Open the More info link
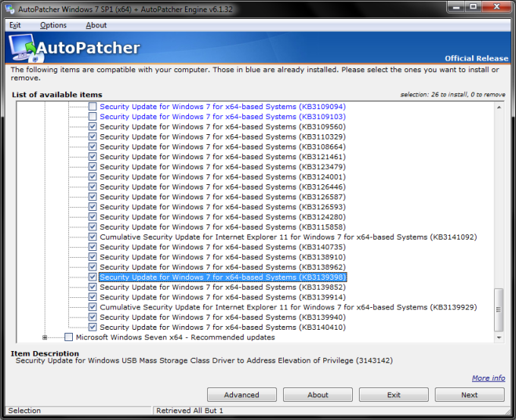516x420 pixels. (488, 378)
